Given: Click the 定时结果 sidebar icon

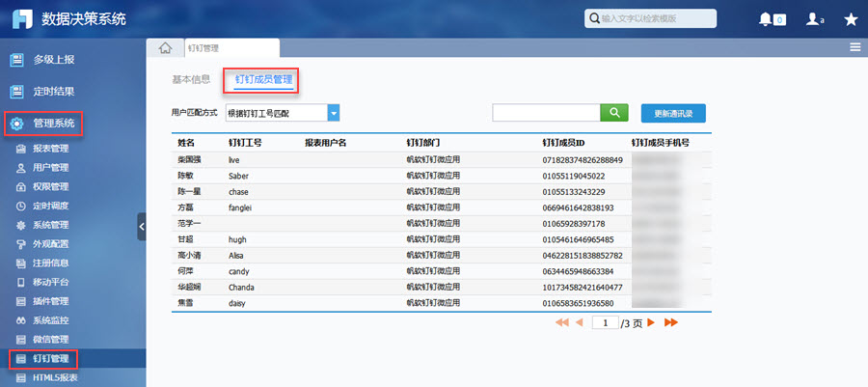Looking at the screenshot, I should (17, 92).
